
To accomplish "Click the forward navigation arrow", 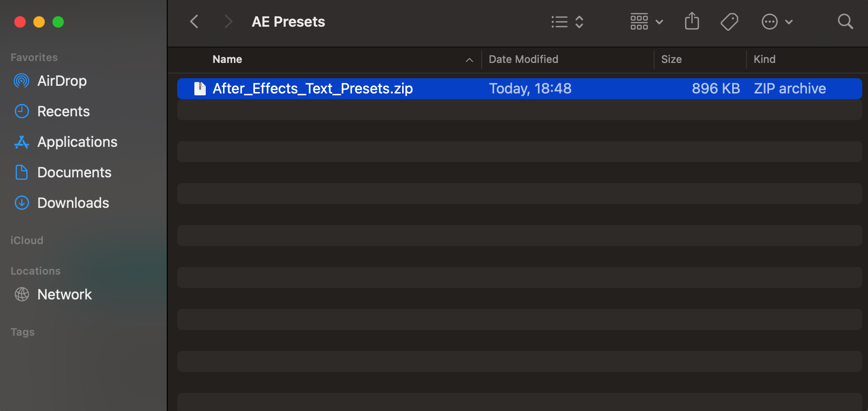I will pyautogui.click(x=228, y=21).
